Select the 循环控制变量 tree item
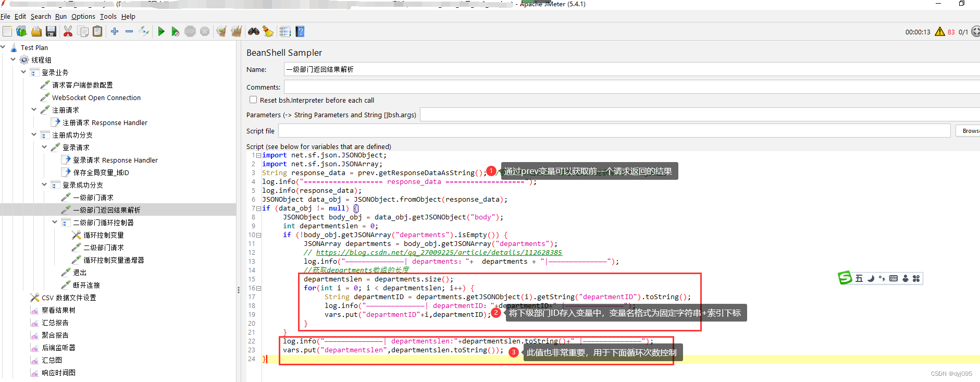 104,235
